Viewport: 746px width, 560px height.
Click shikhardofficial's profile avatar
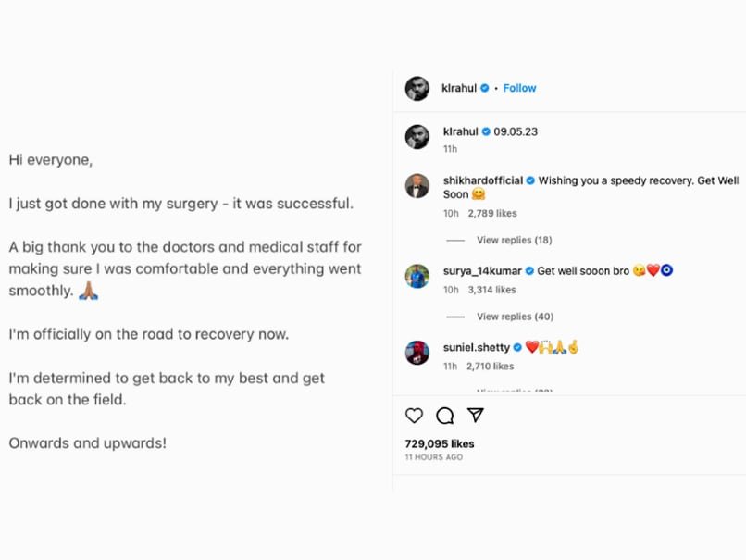pos(417,185)
